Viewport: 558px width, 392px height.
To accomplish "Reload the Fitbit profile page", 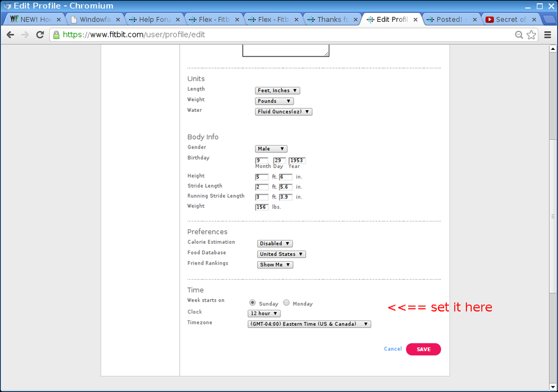I will click(40, 35).
